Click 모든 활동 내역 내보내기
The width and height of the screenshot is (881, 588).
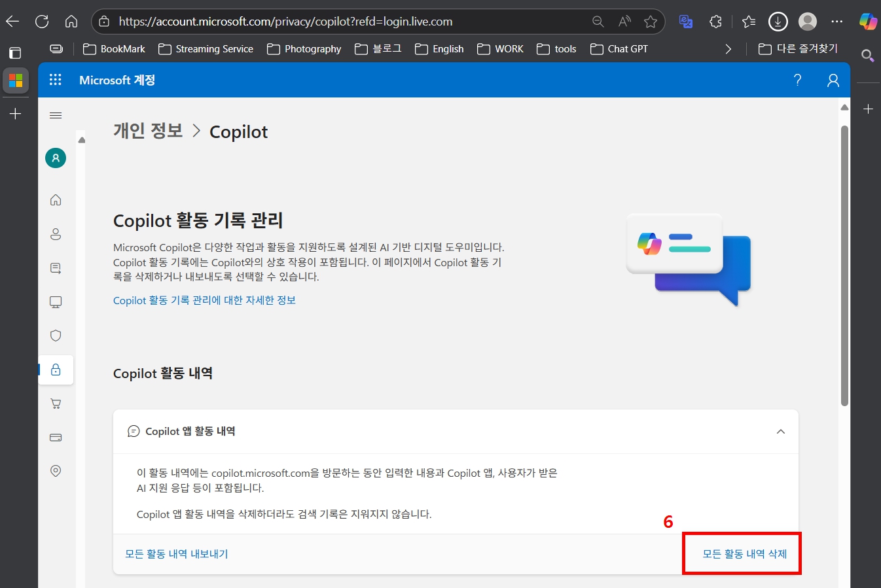[177, 554]
